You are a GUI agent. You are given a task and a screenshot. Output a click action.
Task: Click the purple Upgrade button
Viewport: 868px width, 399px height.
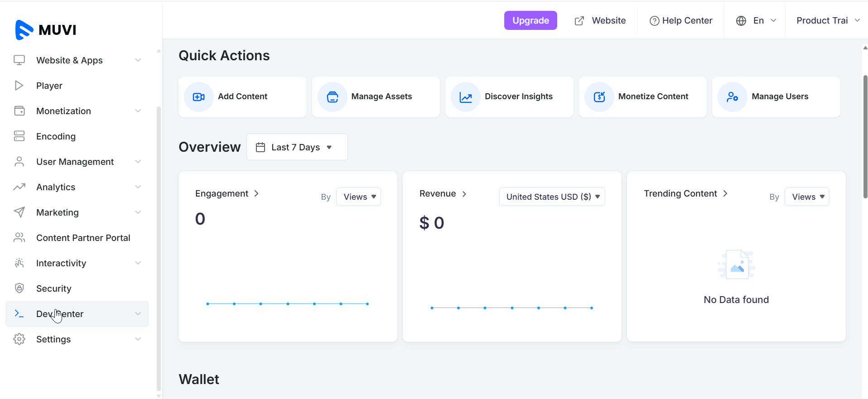point(530,20)
